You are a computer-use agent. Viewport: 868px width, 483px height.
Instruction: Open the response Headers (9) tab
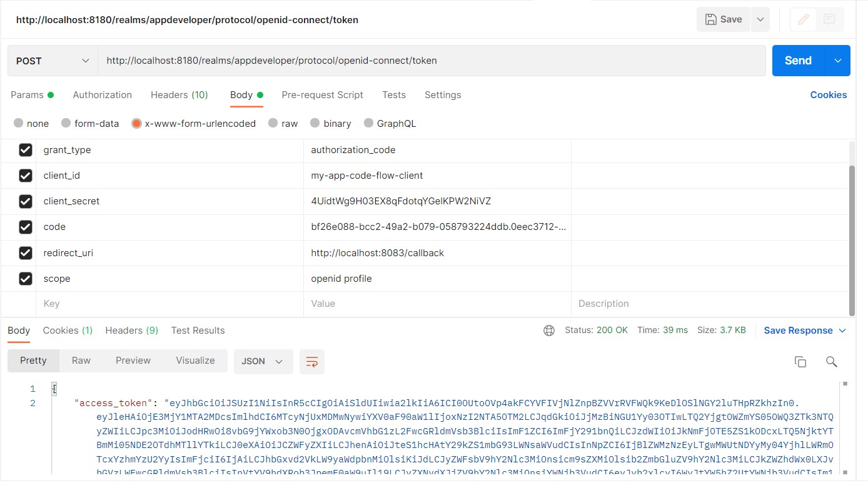coord(131,331)
